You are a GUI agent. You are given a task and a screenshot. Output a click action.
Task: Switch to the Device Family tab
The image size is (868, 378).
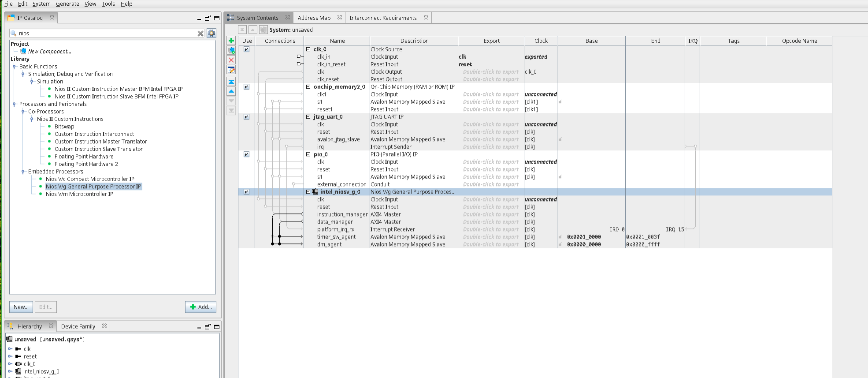tap(78, 326)
